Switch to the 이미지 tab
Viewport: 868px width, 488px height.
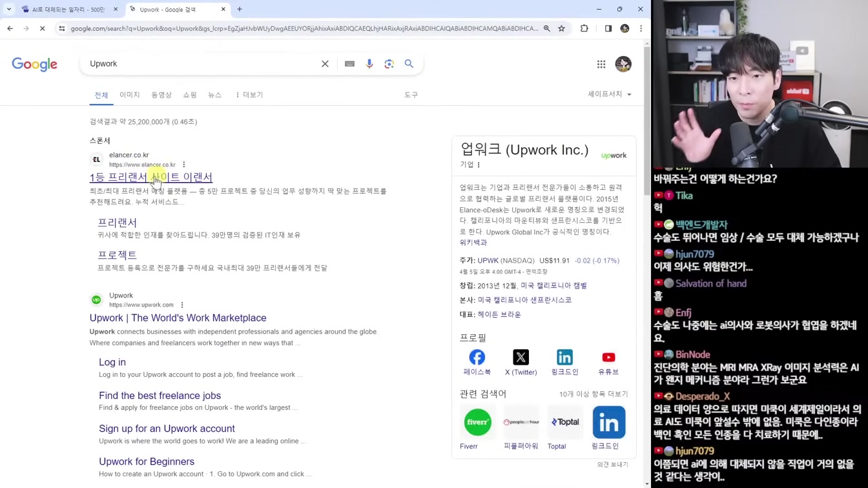point(130,95)
